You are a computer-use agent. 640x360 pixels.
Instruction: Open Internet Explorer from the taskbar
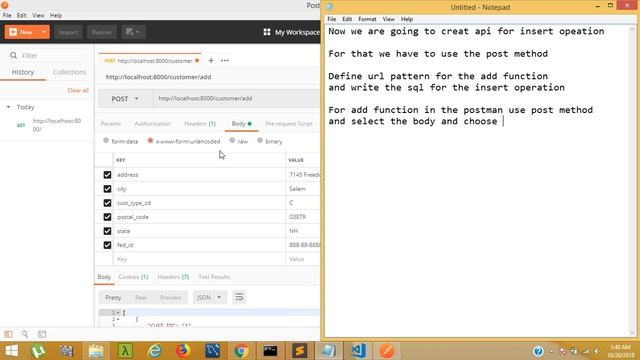154,351
